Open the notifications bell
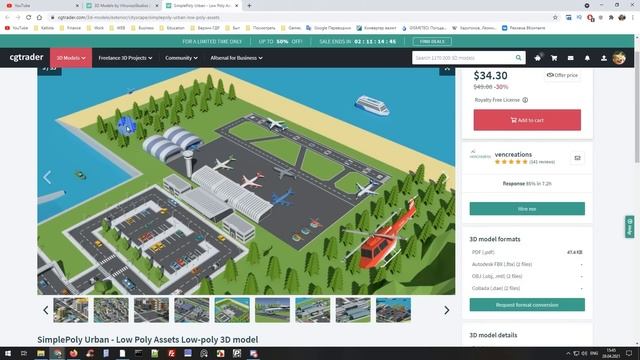 pyautogui.click(x=587, y=58)
